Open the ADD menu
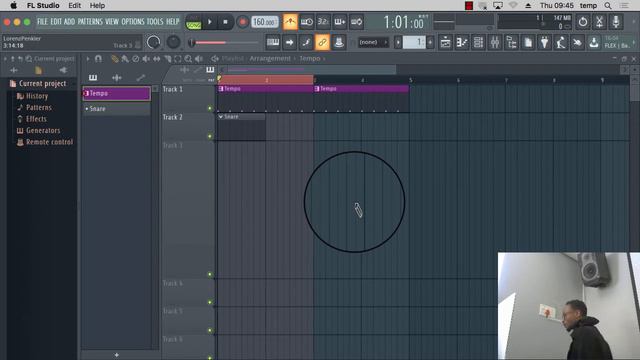Image resolution: width=640 pixels, height=360 pixels. 69,22
